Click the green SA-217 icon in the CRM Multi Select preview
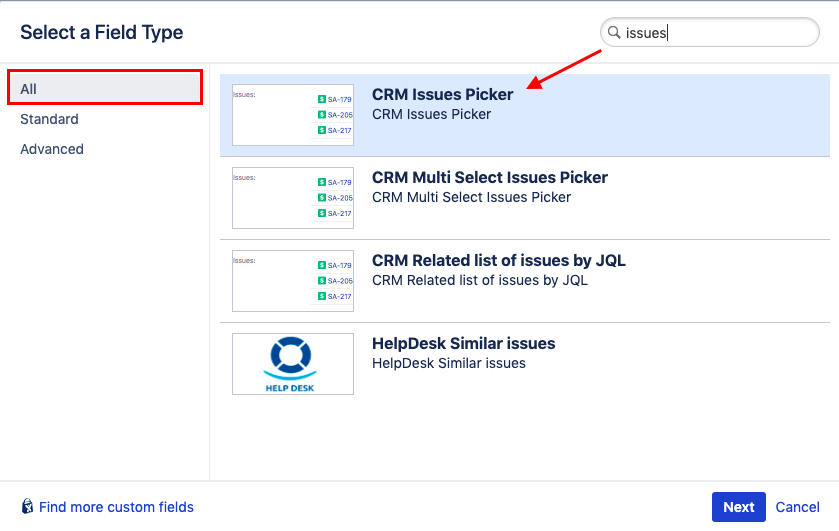The width and height of the screenshot is (839, 531). (x=321, y=213)
